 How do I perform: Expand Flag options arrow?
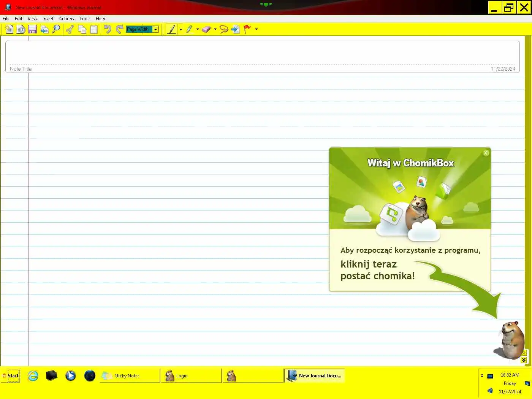click(x=256, y=29)
